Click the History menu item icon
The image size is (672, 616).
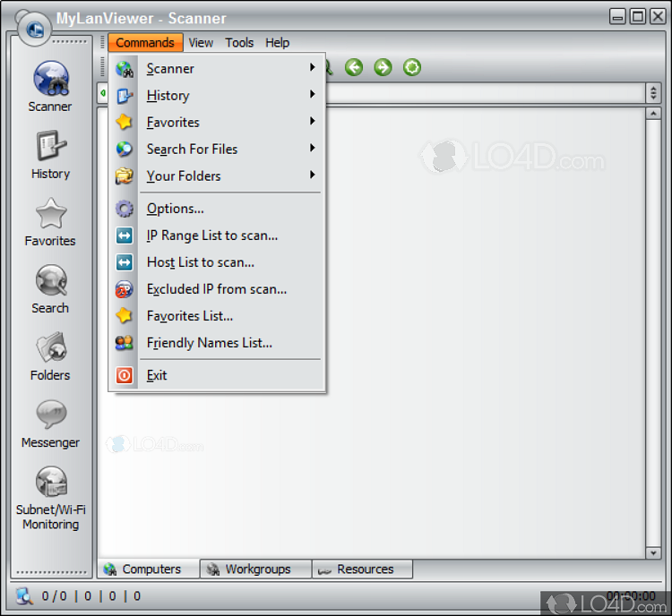pos(125,96)
